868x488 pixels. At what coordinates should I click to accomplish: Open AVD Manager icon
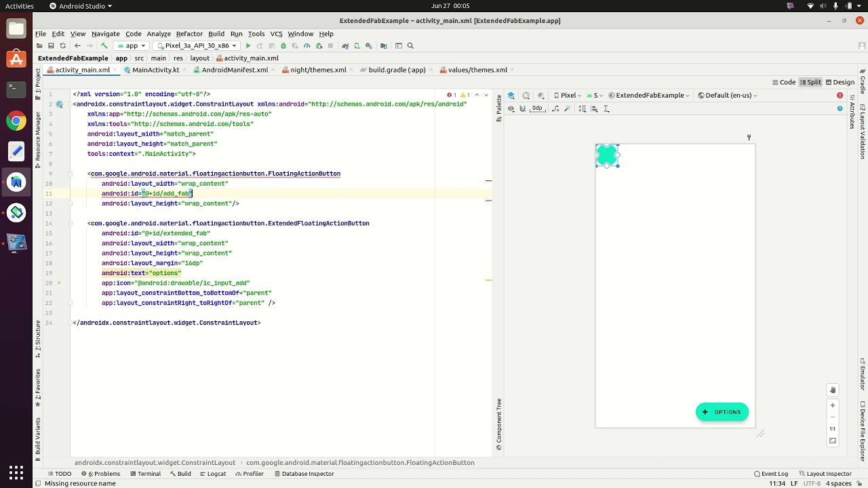tap(357, 46)
